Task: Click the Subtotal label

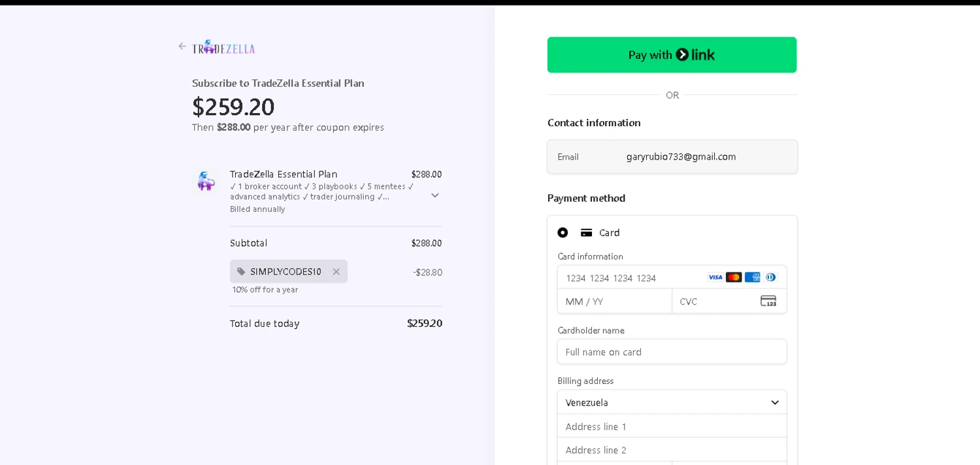Action: tap(248, 243)
